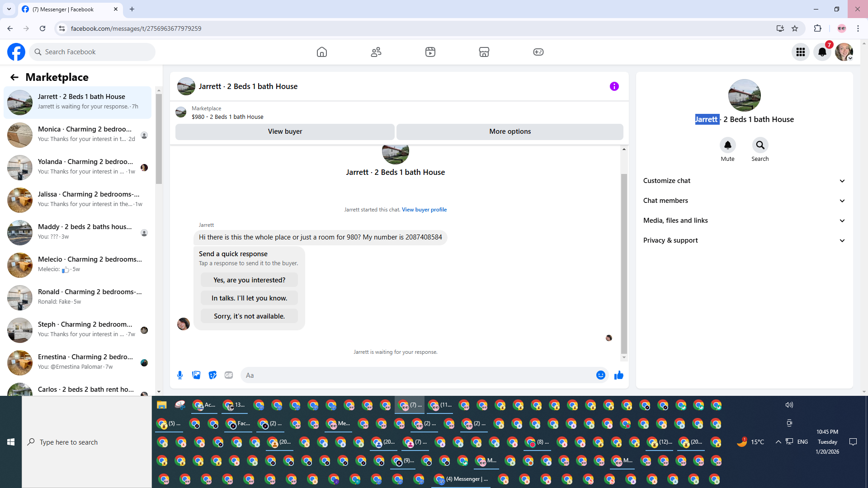Open the account profile menu
This screenshot has height=488, width=868.
point(844,52)
